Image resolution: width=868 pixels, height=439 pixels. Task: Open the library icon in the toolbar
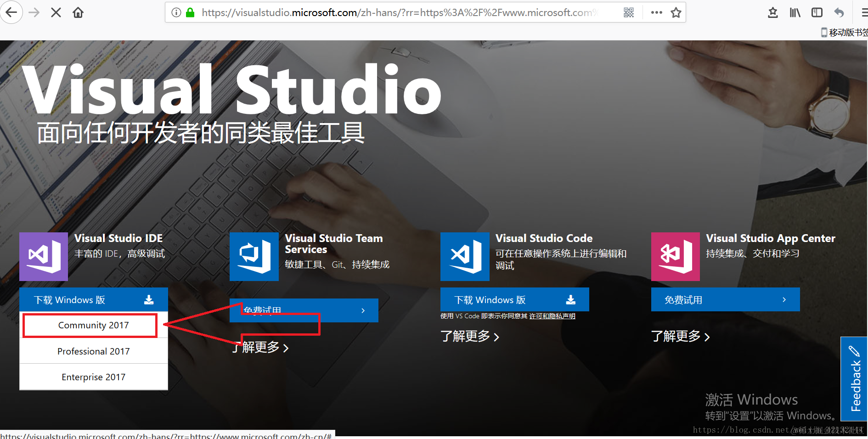point(795,12)
